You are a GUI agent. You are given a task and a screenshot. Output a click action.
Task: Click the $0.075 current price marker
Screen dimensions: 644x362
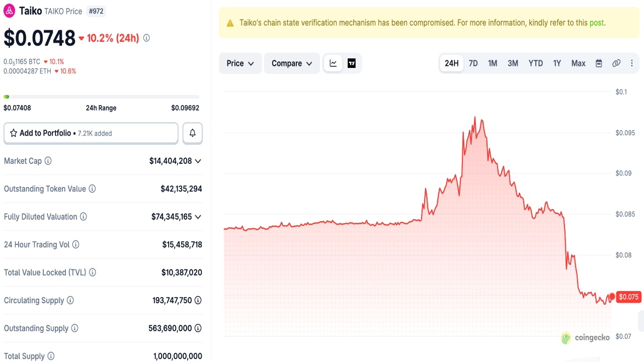point(628,297)
